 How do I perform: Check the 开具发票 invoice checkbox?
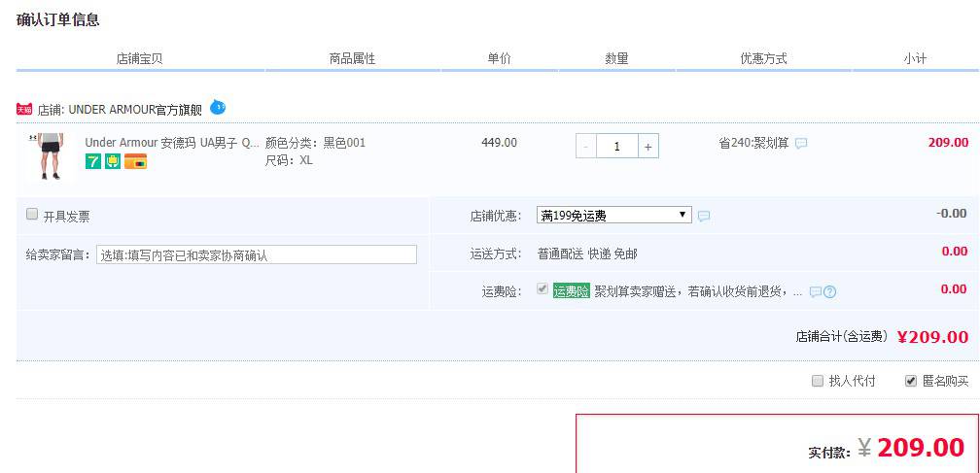(x=32, y=215)
